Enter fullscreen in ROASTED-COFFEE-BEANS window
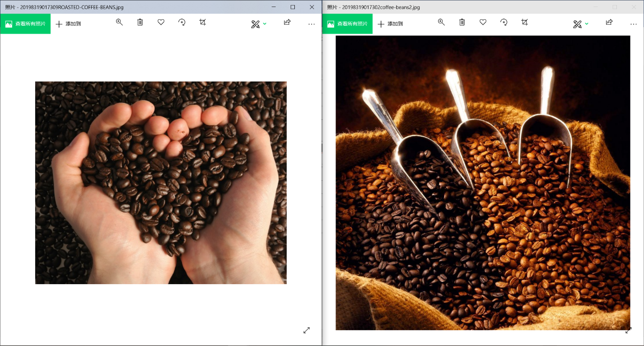 (x=307, y=330)
